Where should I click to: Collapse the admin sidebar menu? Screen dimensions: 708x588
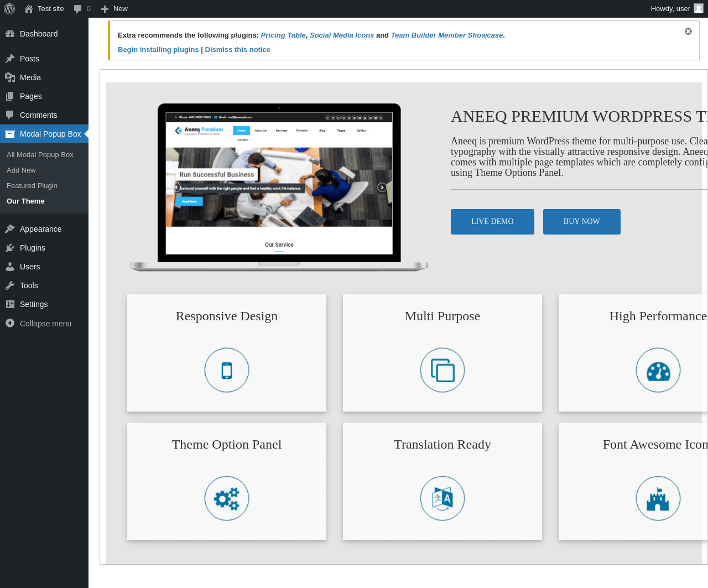pos(44,324)
